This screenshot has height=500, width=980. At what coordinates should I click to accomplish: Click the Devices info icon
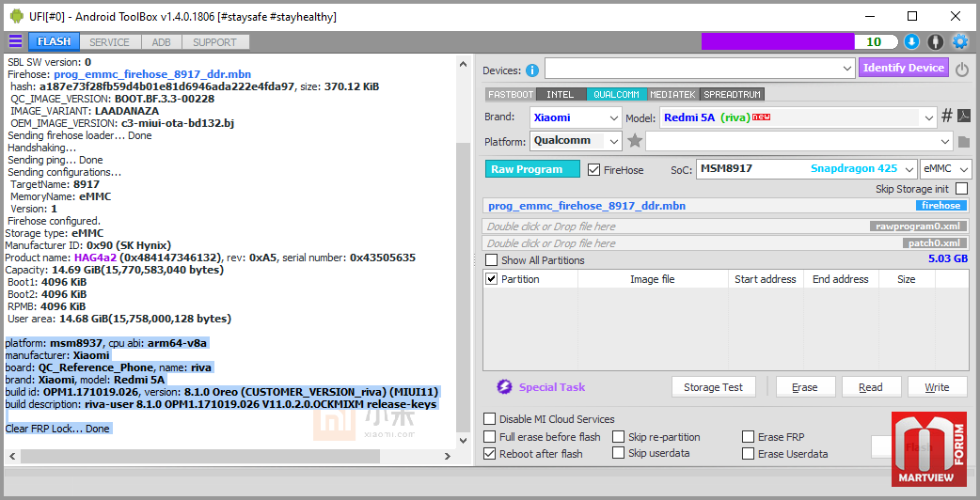[532, 70]
